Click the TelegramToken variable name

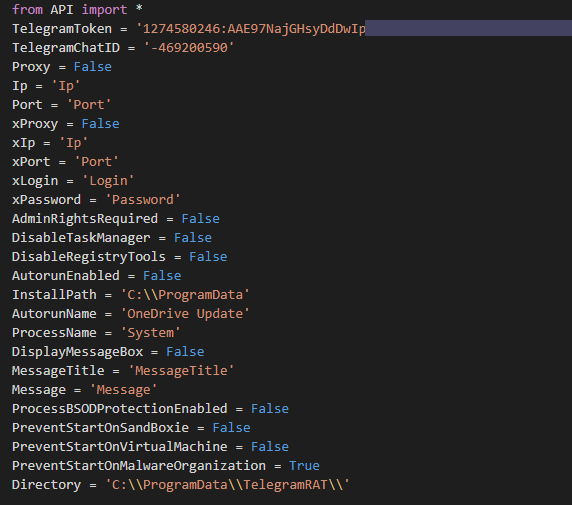[x=62, y=29]
